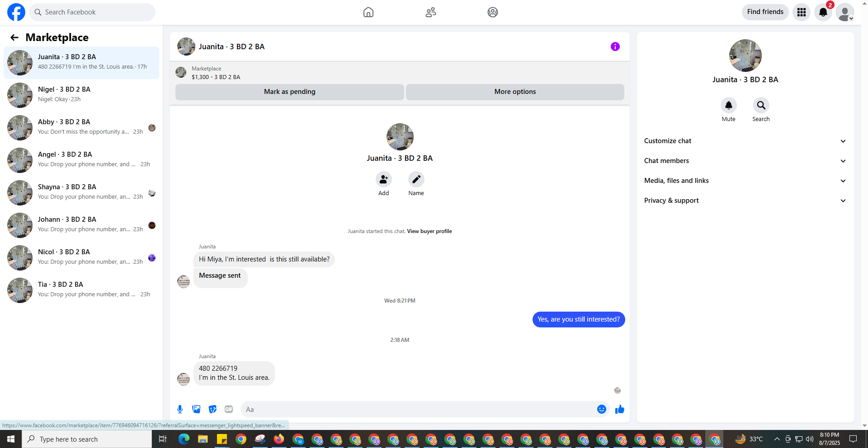Expand the Customize chat section
The height and width of the screenshot is (448, 868).
[745, 141]
